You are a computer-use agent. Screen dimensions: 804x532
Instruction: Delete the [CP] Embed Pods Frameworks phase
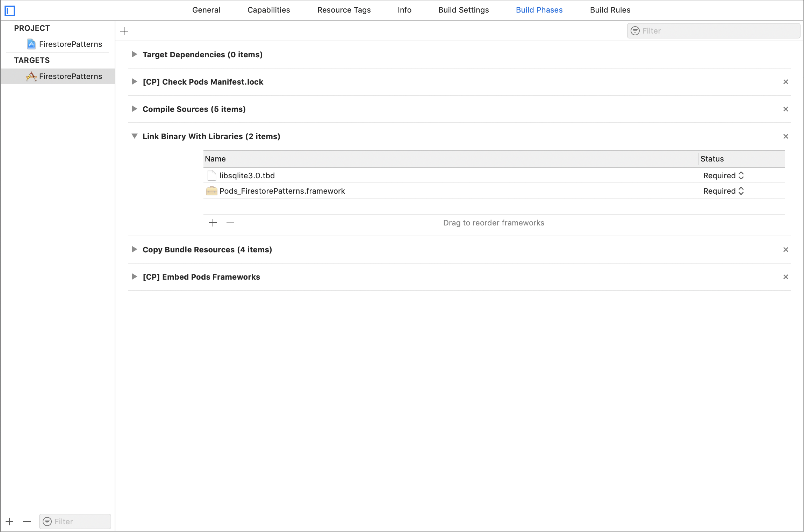(785, 276)
